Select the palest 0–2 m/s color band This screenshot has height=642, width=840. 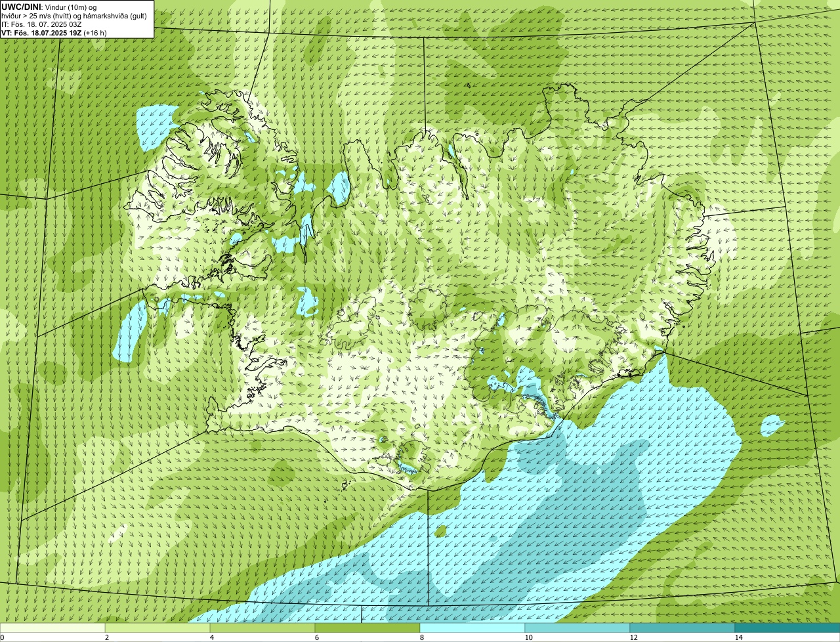52,628
